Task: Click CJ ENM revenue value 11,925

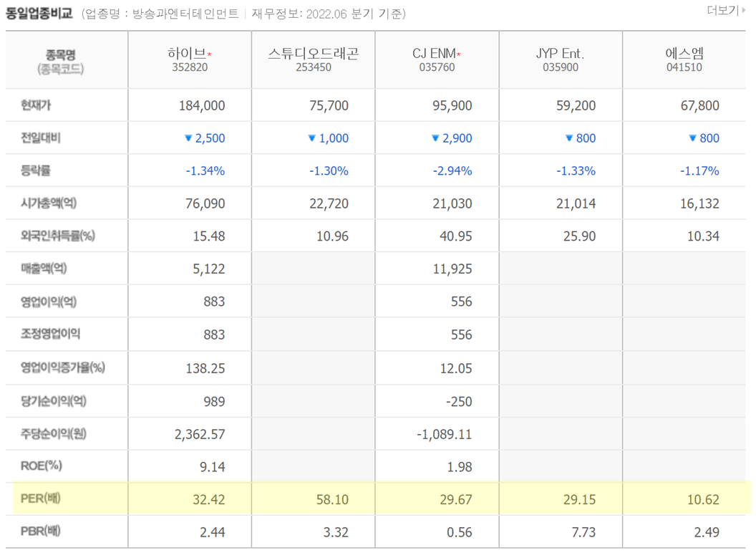Action: (452, 269)
